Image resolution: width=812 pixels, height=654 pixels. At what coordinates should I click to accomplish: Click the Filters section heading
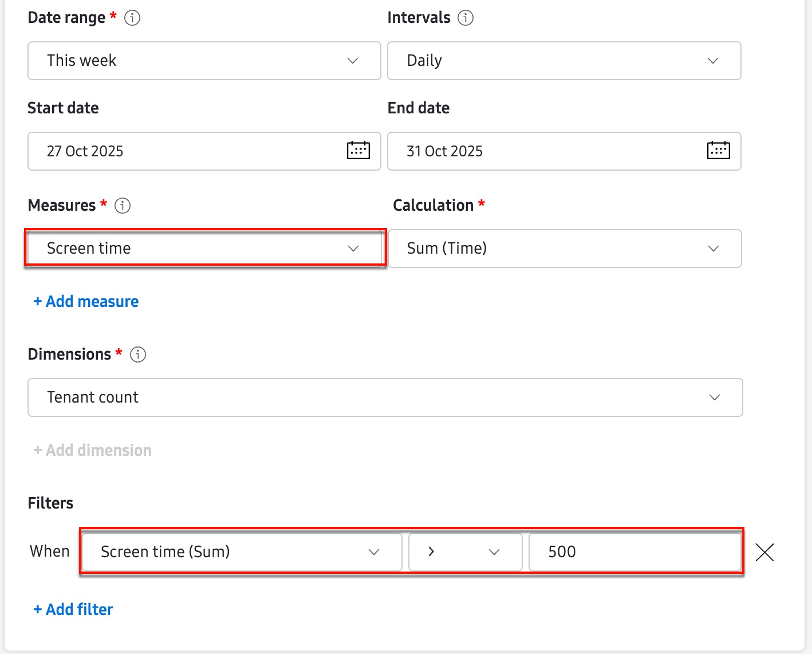50,502
